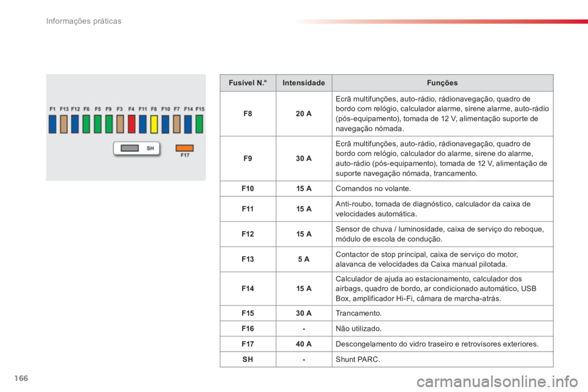Click the 'F15' label in the diagram
Image resolution: width=588 pixels, height=392 pixels.
tap(200, 109)
